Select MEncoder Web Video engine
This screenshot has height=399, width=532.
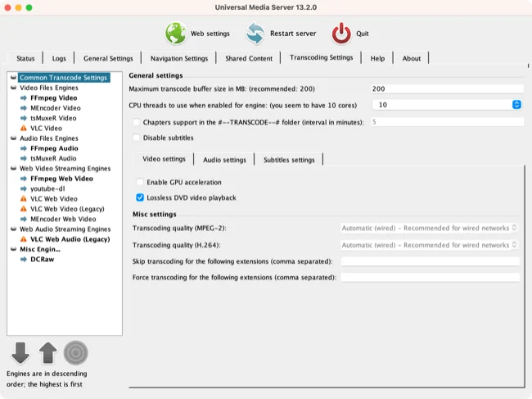point(63,219)
